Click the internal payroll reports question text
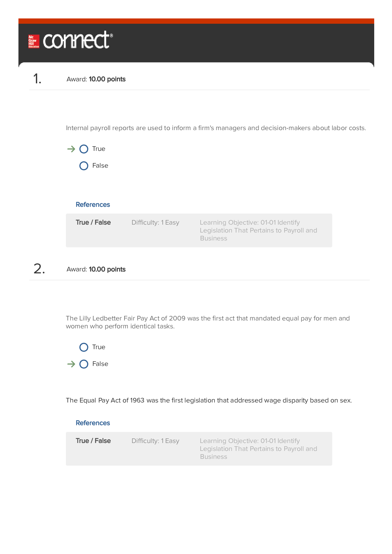This screenshot has width=392, height=554. pos(216,128)
